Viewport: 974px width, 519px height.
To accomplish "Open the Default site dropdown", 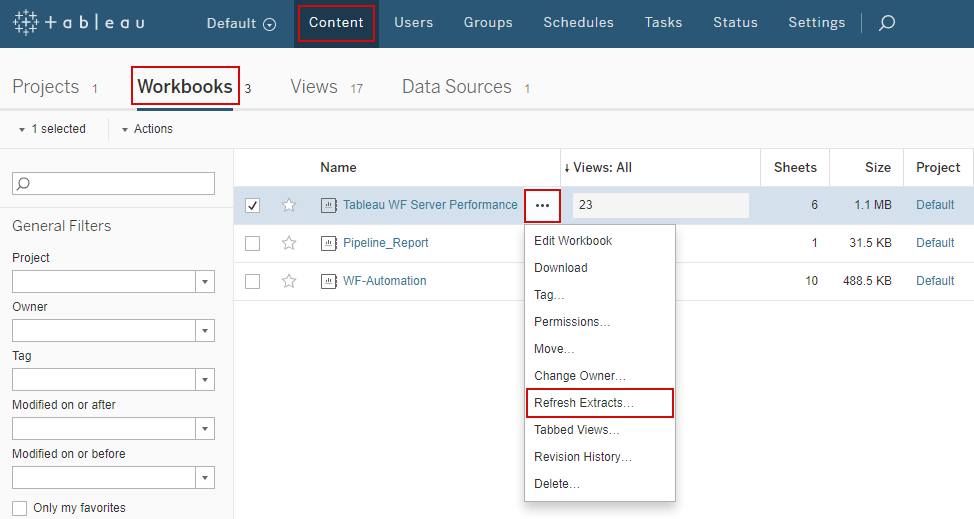I will coord(241,24).
